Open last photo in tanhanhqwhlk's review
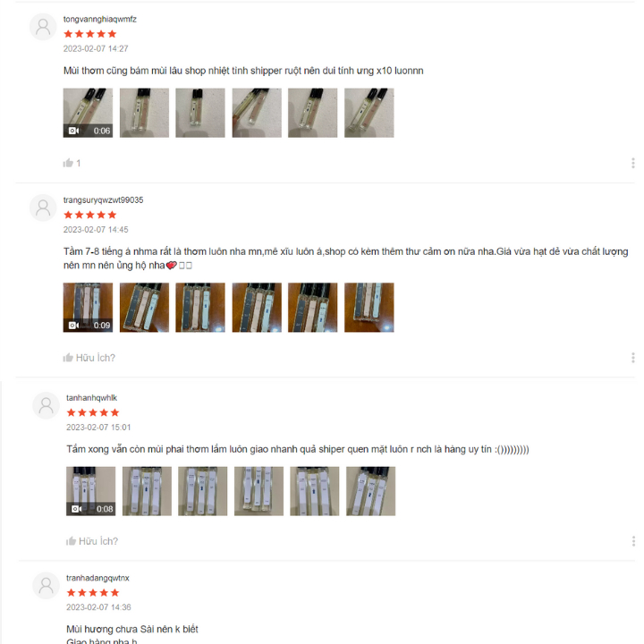 [371, 491]
